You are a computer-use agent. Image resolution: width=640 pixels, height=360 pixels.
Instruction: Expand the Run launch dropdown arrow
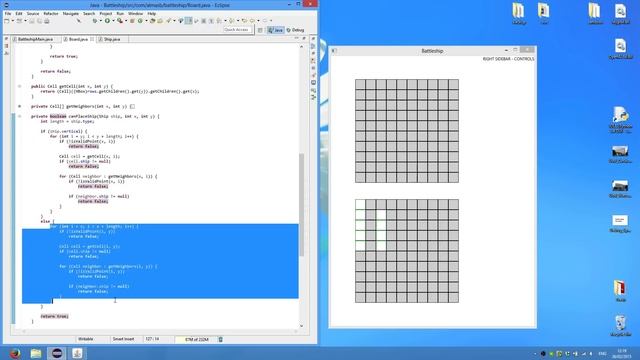click(x=113, y=21)
